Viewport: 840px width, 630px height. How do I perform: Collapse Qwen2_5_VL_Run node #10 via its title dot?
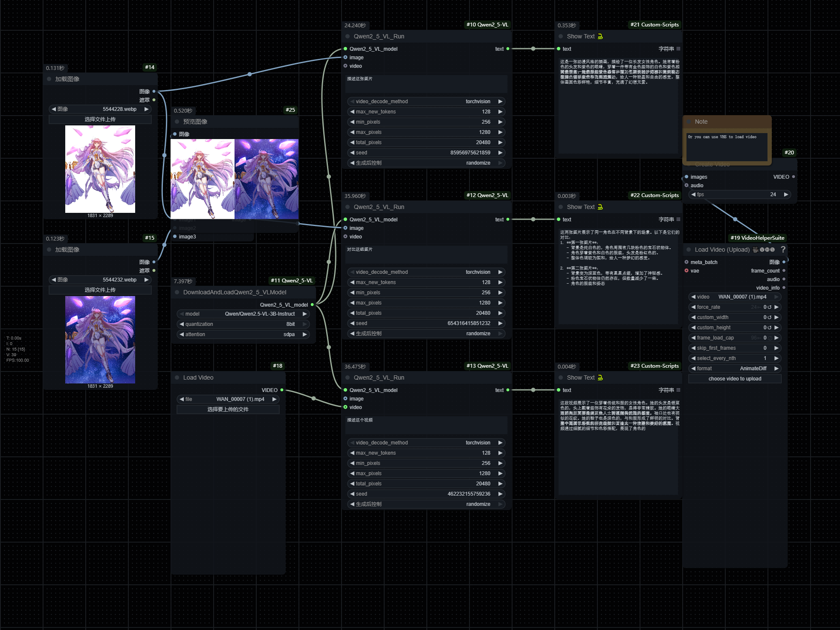348,36
